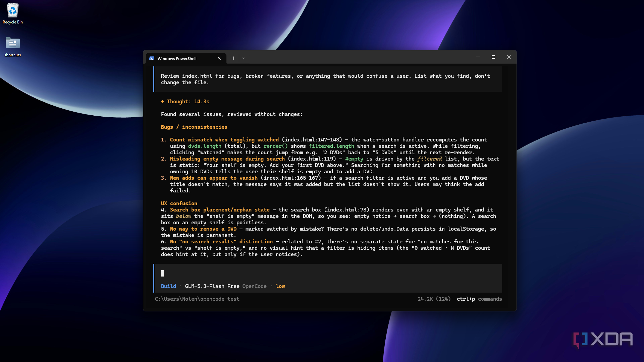Viewport: 644px width, 362px height.
Task: Open the shortcuts folder on desktop
Action: click(x=13, y=47)
